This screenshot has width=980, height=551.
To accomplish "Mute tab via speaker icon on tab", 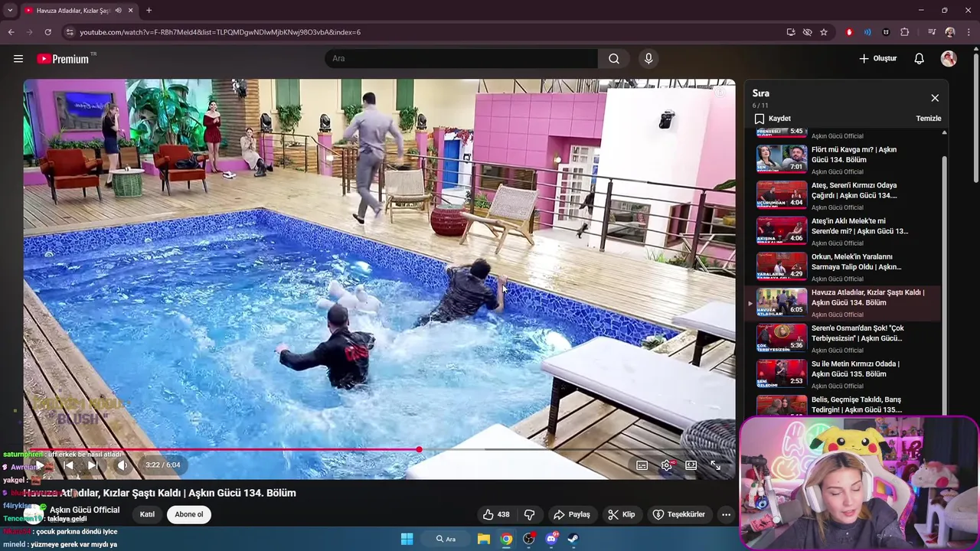I will (118, 11).
